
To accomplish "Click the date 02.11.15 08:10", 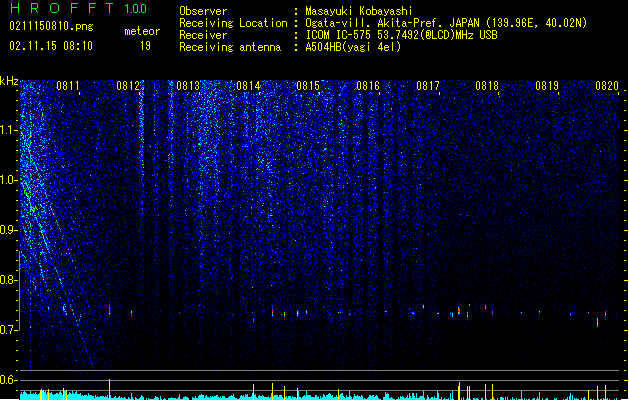I will [x=51, y=46].
